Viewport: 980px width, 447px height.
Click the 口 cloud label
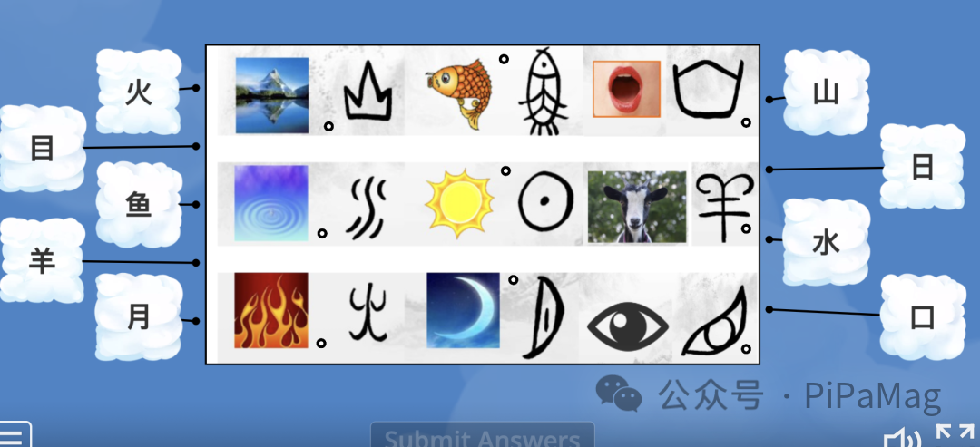click(x=923, y=317)
